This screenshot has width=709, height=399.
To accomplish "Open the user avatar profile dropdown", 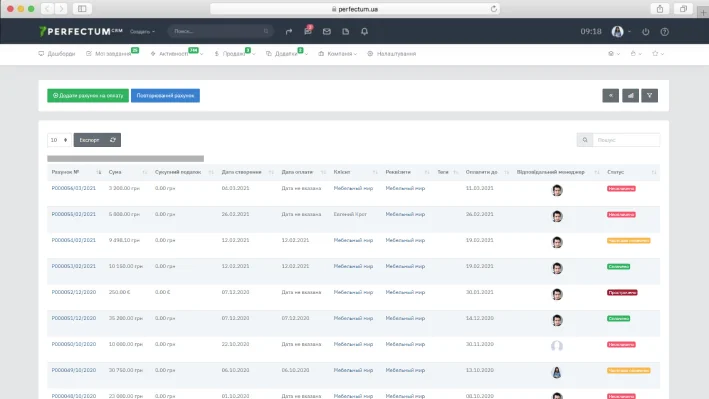I will tap(621, 31).
